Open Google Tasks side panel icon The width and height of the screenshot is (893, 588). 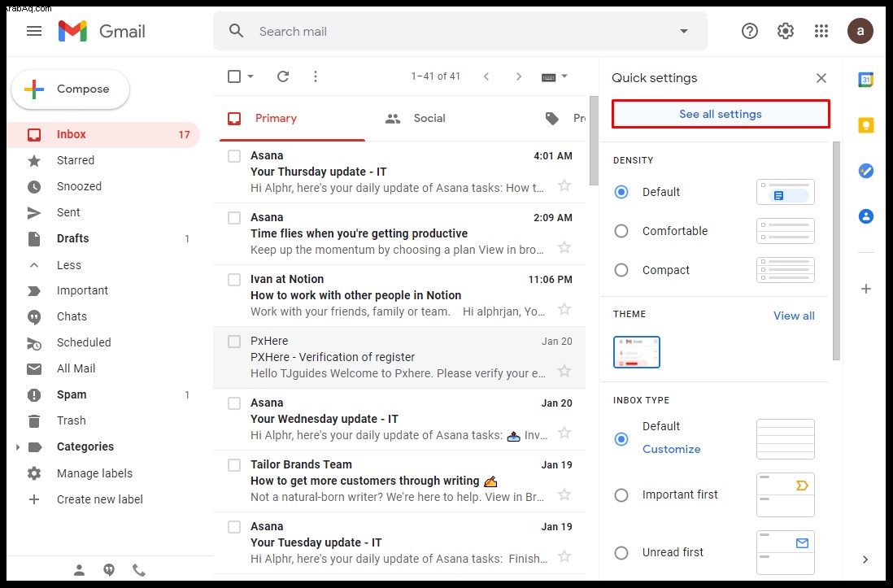click(x=865, y=170)
